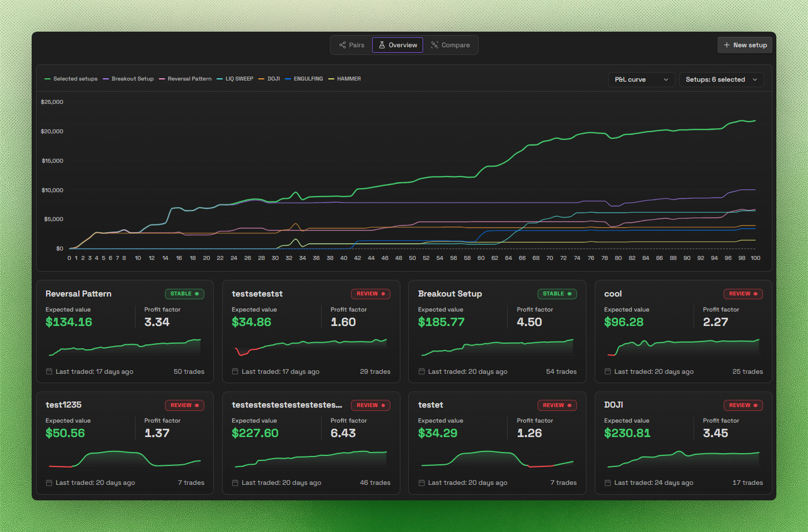Screen dimensions: 808x532
Task: Click the $185.77 expected value
Action: coord(441,322)
